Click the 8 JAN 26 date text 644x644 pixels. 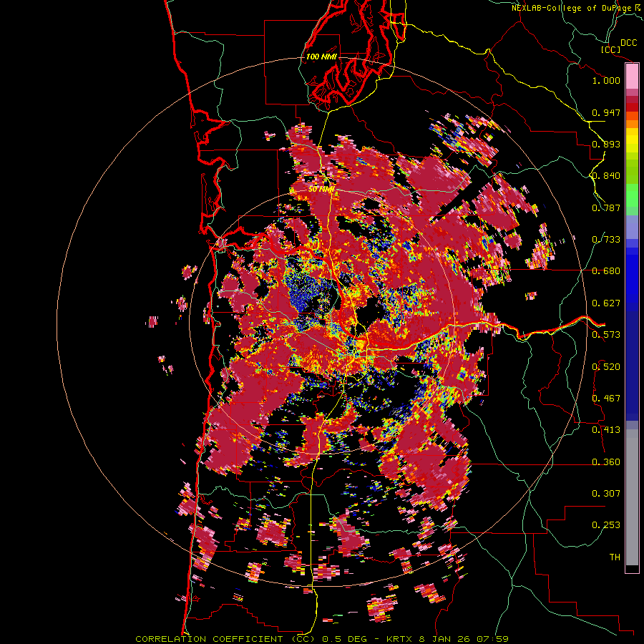click(446, 639)
